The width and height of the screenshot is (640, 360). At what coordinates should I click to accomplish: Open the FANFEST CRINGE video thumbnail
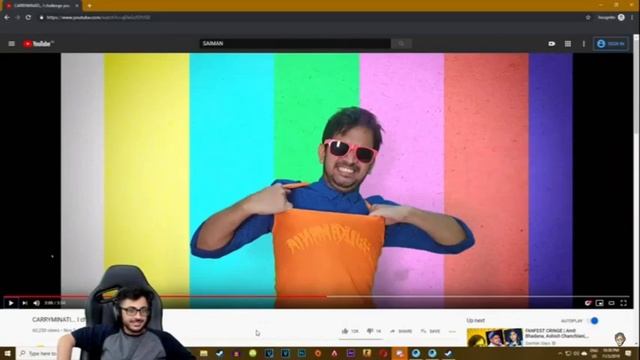[495, 338]
